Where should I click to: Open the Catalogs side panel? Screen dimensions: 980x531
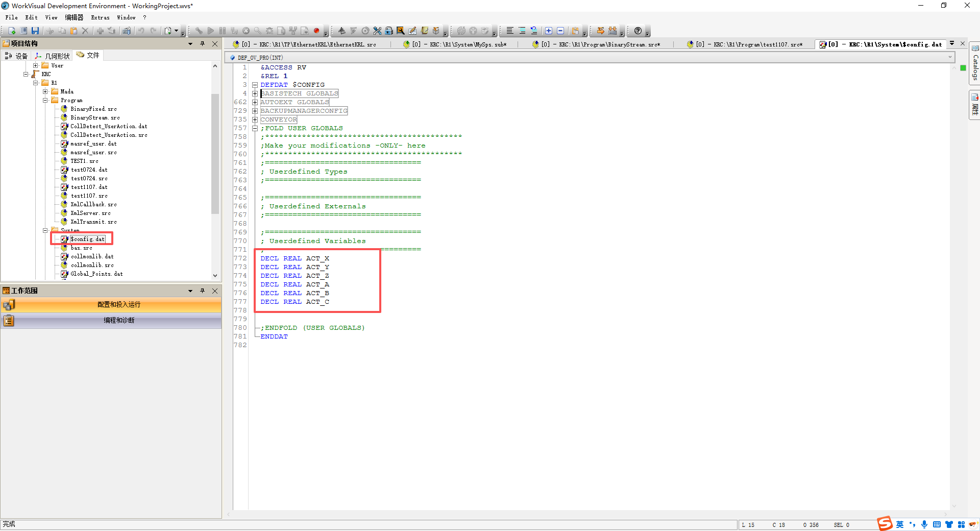[974, 64]
